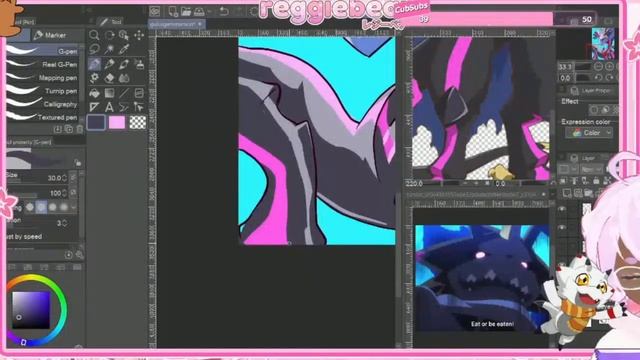Click the Undo arrow in command bar
This screenshot has height=360, width=640.
224,11
